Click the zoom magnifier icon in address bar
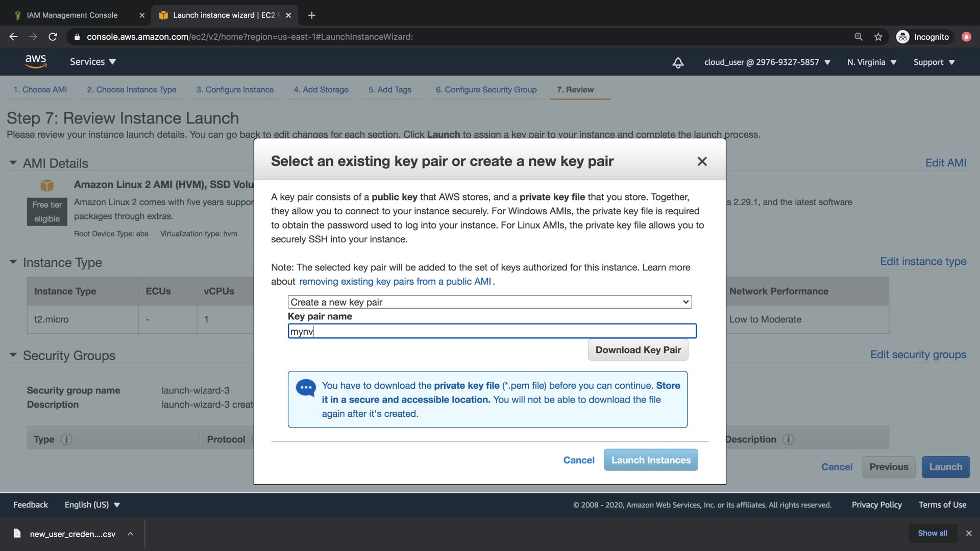Image resolution: width=980 pixels, height=551 pixels. [x=859, y=37]
